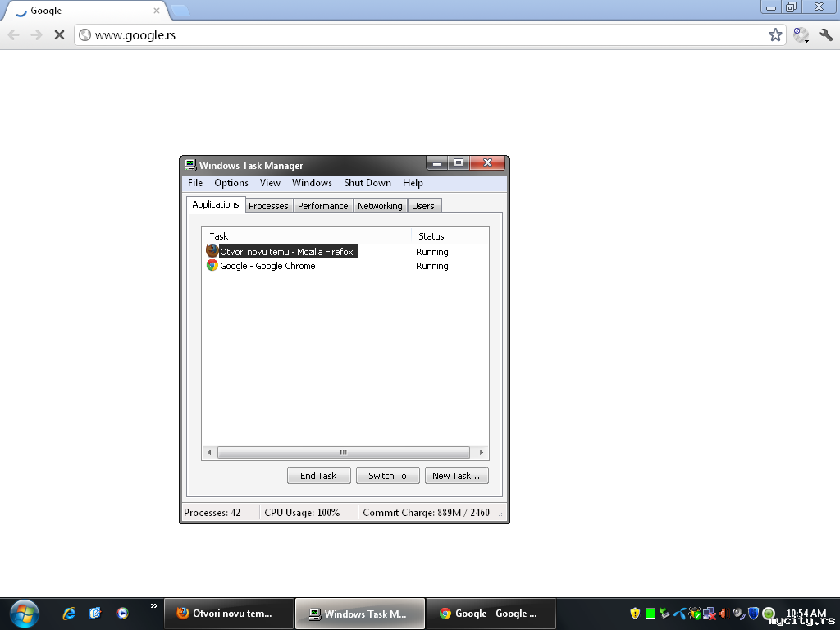
Task: Click the blue Telenor propeller tray icon
Action: [680, 614]
